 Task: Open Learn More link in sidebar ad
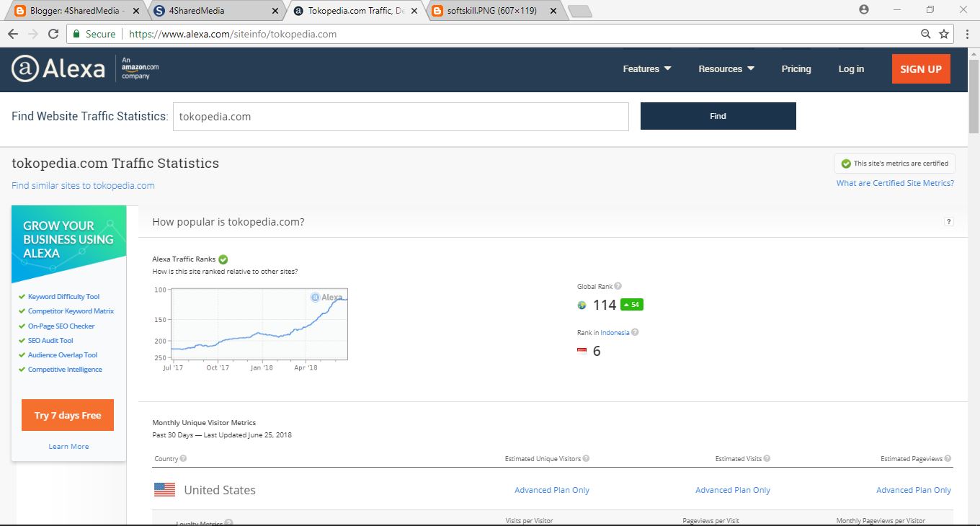(68, 447)
